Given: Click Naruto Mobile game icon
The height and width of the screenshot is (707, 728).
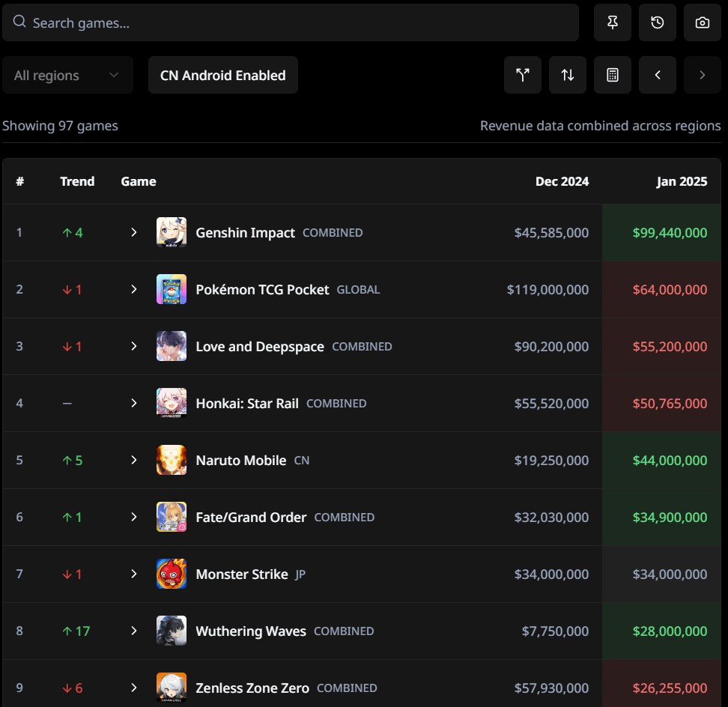Looking at the screenshot, I should (x=172, y=460).
